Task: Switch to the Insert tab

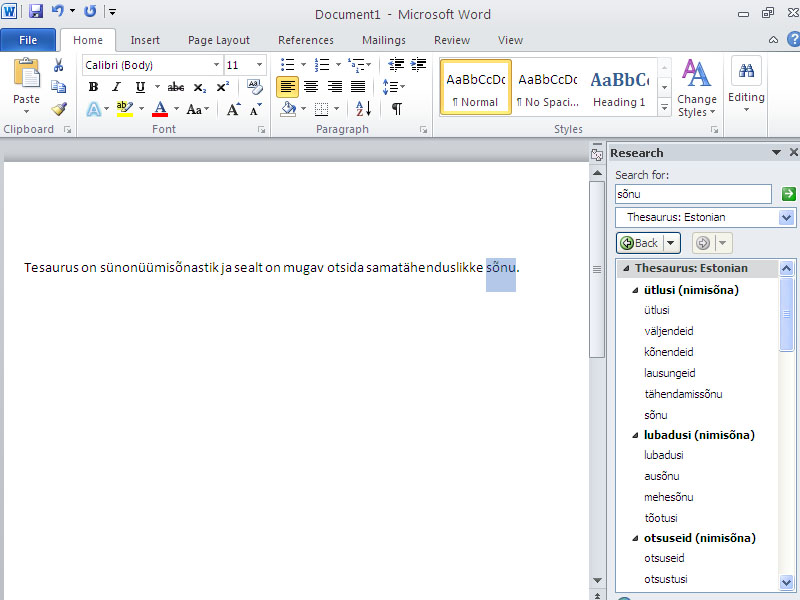Action: point(145,40)
